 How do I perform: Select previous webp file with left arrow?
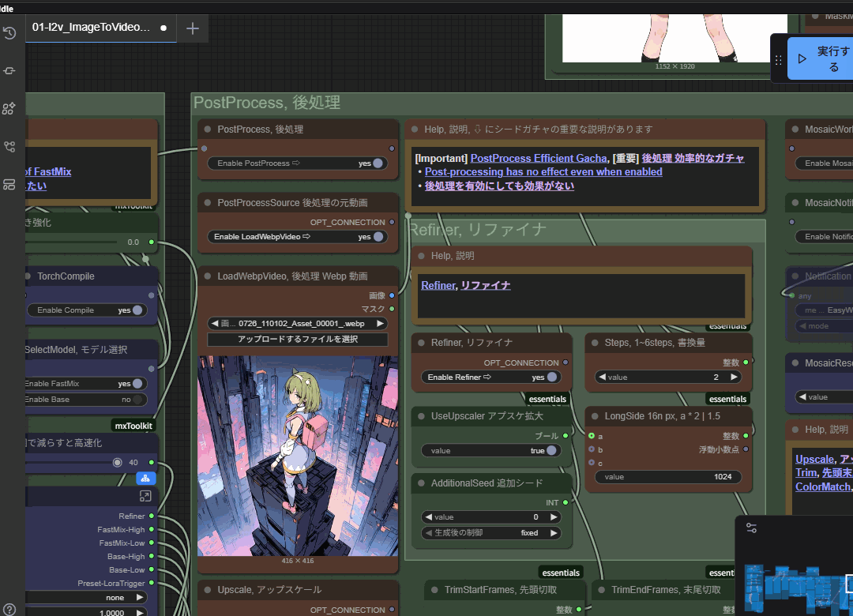(x=214, y=323)
